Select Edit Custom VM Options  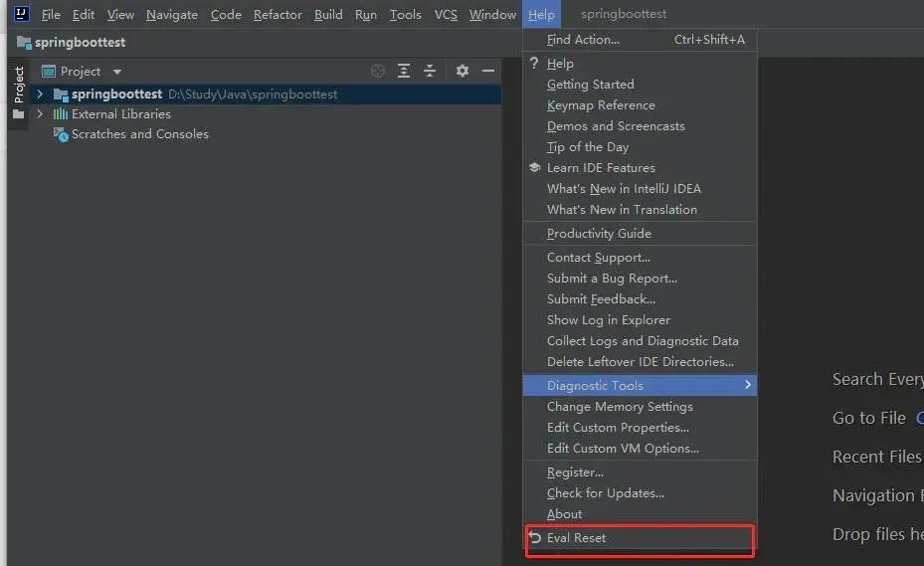tap(623, 449)
